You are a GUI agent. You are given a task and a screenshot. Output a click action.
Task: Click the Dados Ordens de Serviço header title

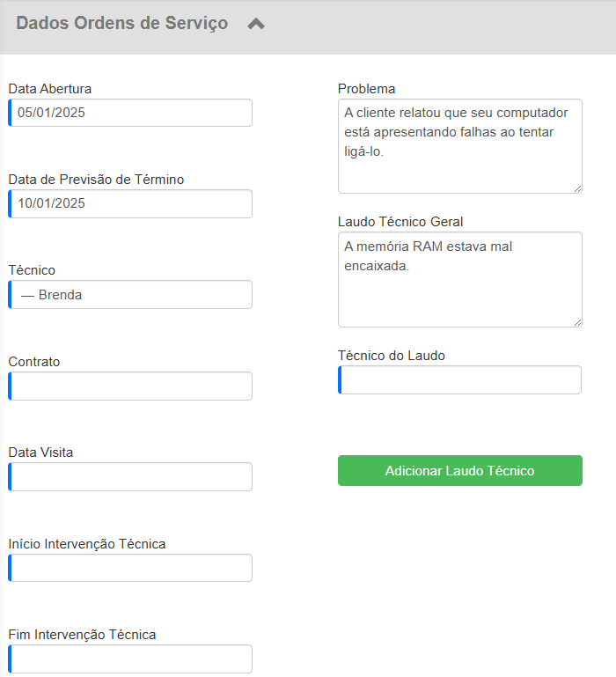[121, 24]
